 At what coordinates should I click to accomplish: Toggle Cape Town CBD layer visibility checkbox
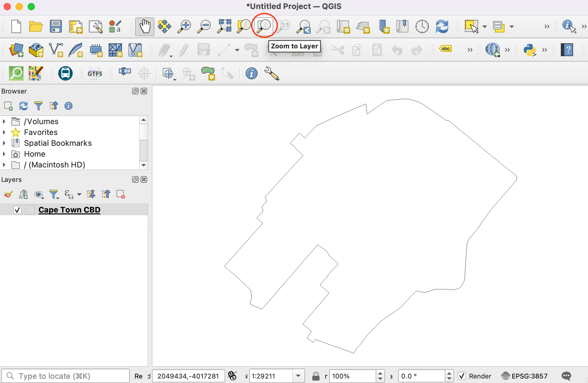tap(17, 210)
